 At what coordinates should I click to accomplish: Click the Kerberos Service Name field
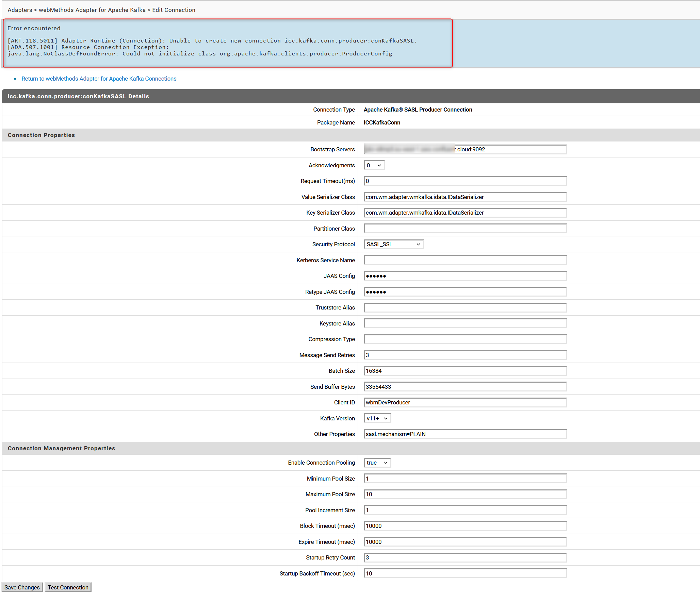click(465, 260)
